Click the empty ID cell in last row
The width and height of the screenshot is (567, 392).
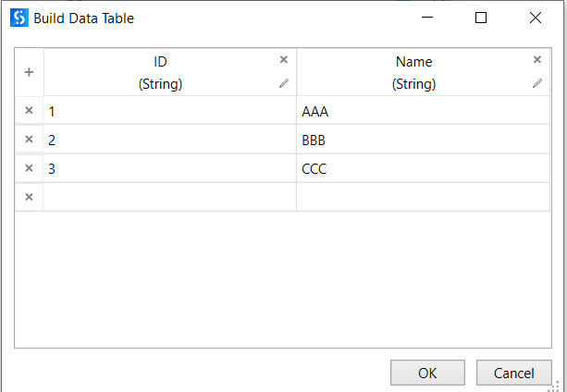[x=169, y=197]
